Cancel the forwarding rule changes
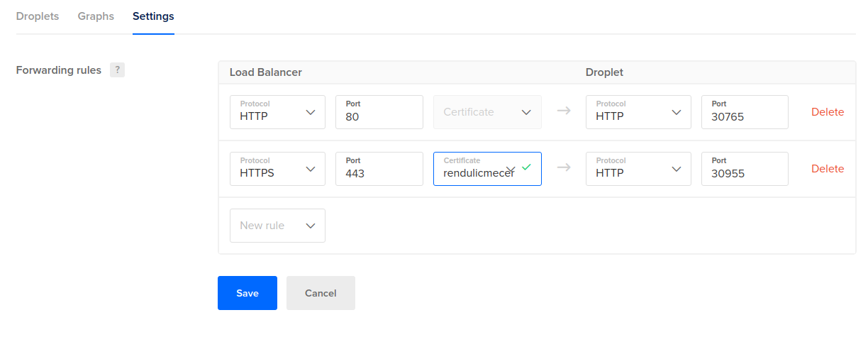Viewport: 868px width, 337px height. click(x=321, y=293)
